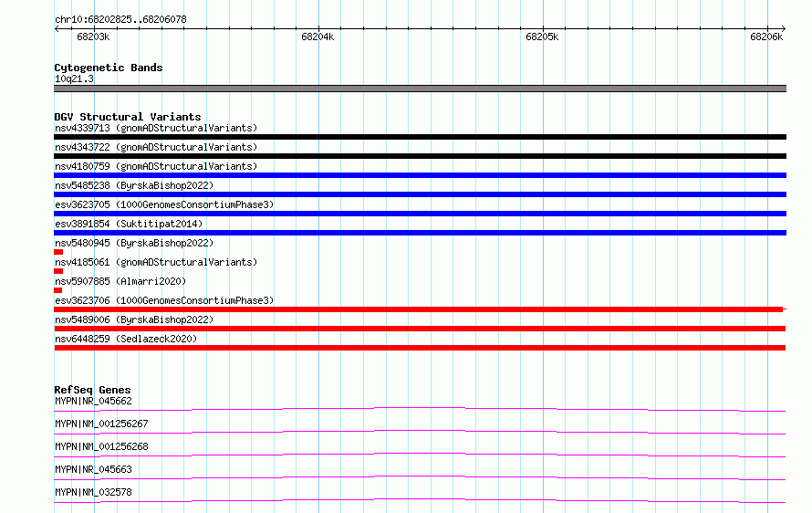Click the magenta intron line for MYPN|NM_032578
812x513 pixels.
coord(420,500)
